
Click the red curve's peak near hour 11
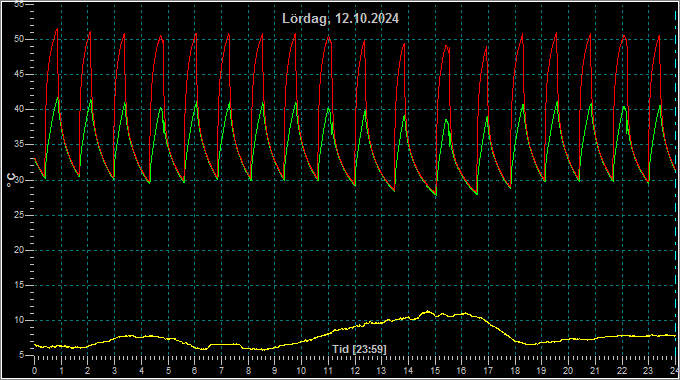point(328,37)
